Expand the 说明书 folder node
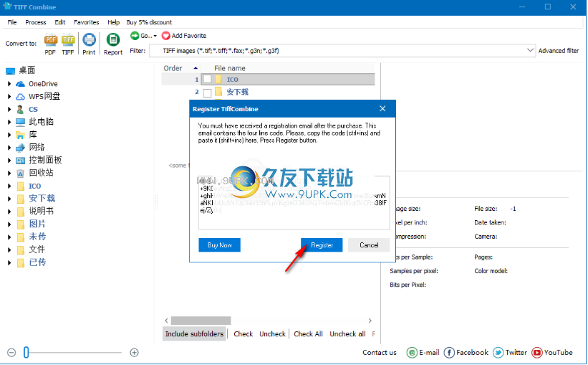Viewport: 588px width, 365px height. 9,212
